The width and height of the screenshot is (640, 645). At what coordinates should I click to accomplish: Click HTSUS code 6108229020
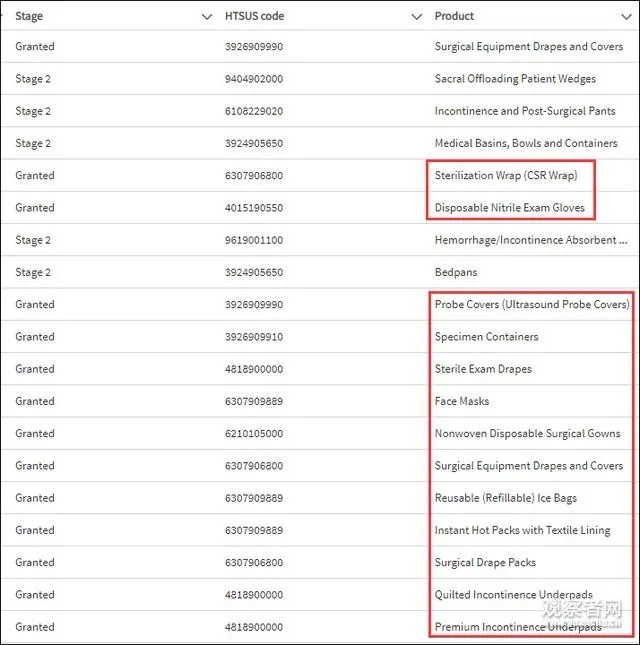(254, 111)
